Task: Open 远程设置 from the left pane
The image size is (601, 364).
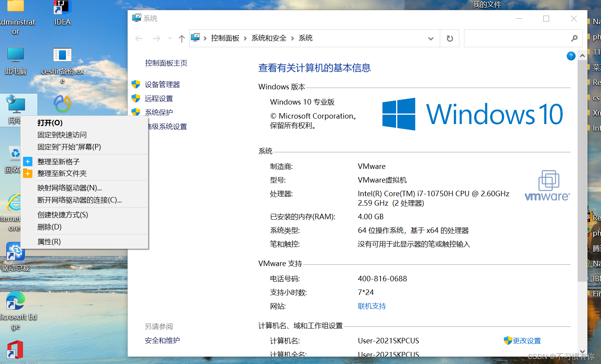Action: point(159,99)
